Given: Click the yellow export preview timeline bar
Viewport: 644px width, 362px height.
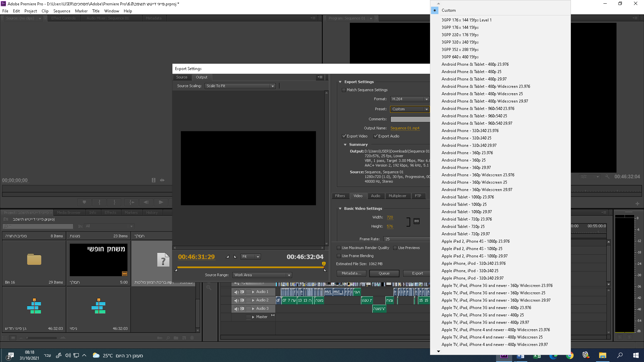Looking at the screenshot, I should pyautogui.click(x=250, y=267).
